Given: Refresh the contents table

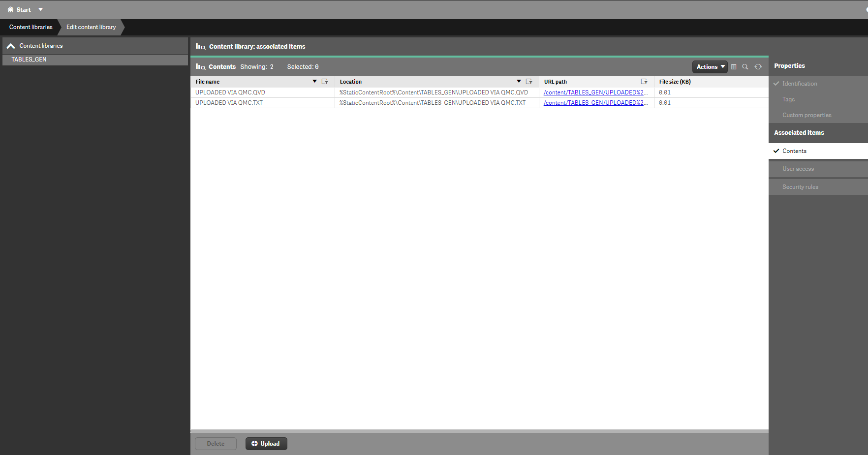Looking at the screenshot, I should coord(758,67).
